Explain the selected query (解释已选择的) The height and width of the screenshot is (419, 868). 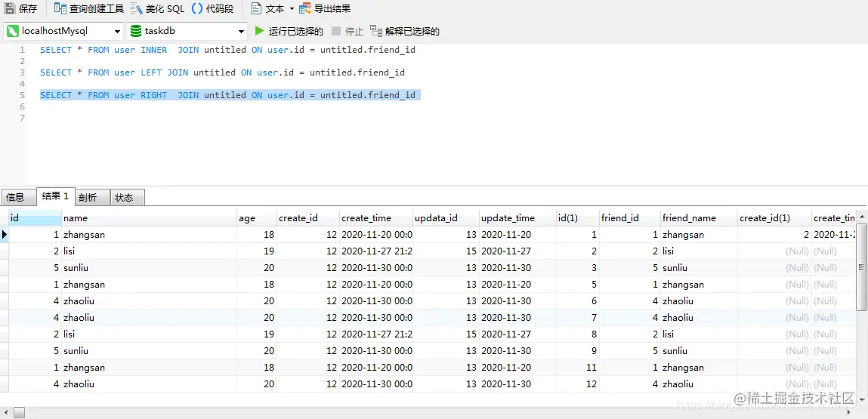[405, 31]
